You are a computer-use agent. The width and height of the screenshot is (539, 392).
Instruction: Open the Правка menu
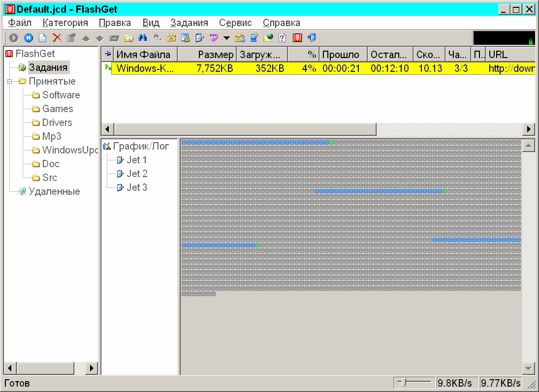tap(115, 23)
